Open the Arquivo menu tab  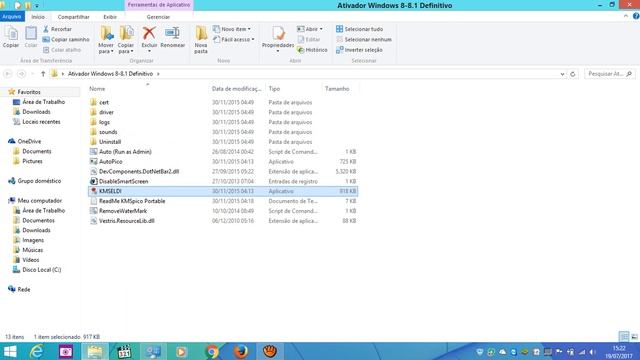(12, 17)
